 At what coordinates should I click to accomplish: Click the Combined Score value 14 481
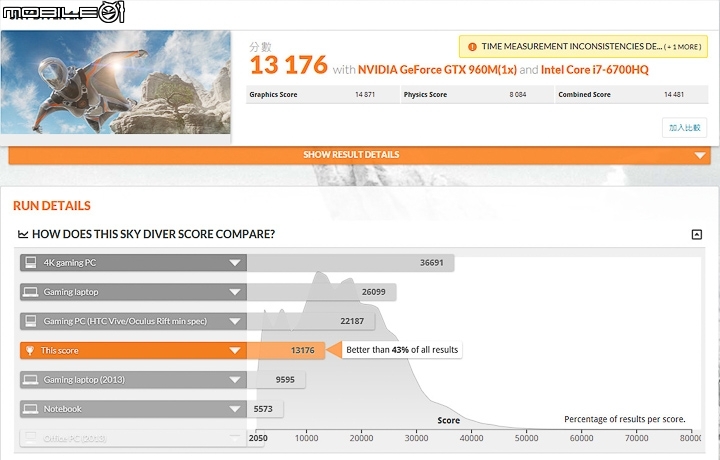tap(674, 95)
